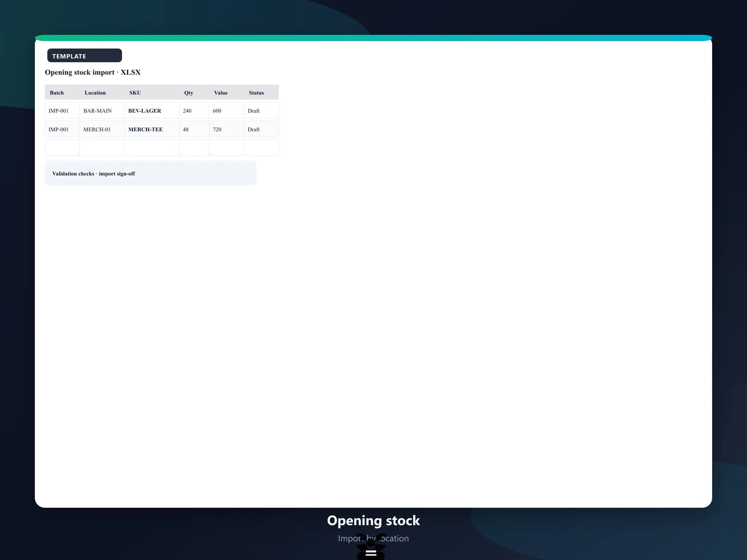Click the Value column header
This screenshot has width=747, height=560.
pyautogui.click(x=227, y=92)
